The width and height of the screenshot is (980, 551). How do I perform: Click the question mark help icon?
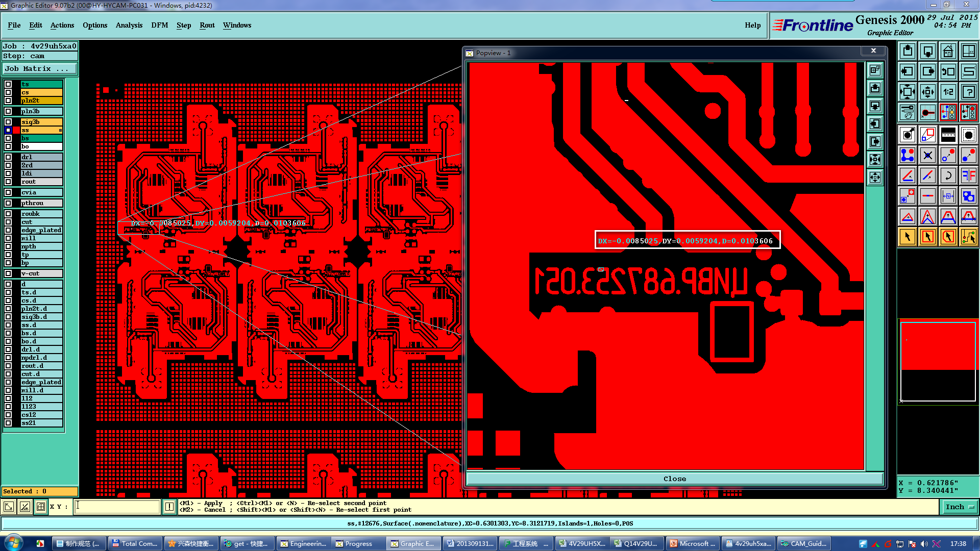[968, 92]
